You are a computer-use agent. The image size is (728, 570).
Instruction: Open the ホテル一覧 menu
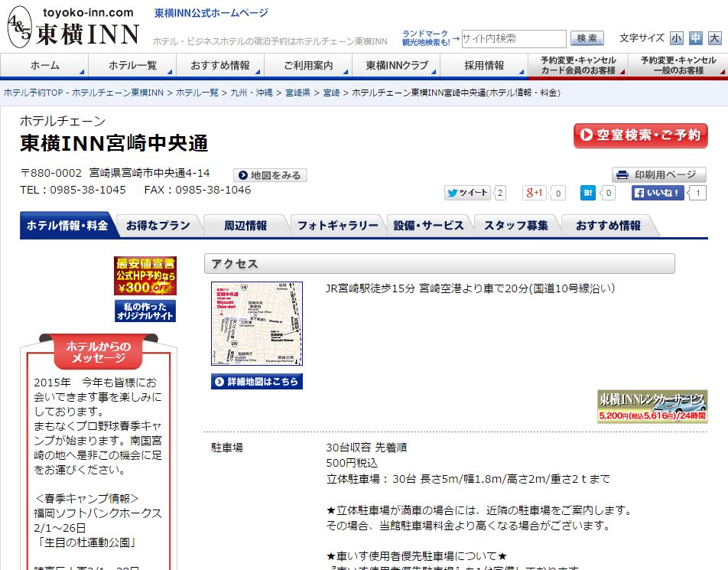(132, 66)
